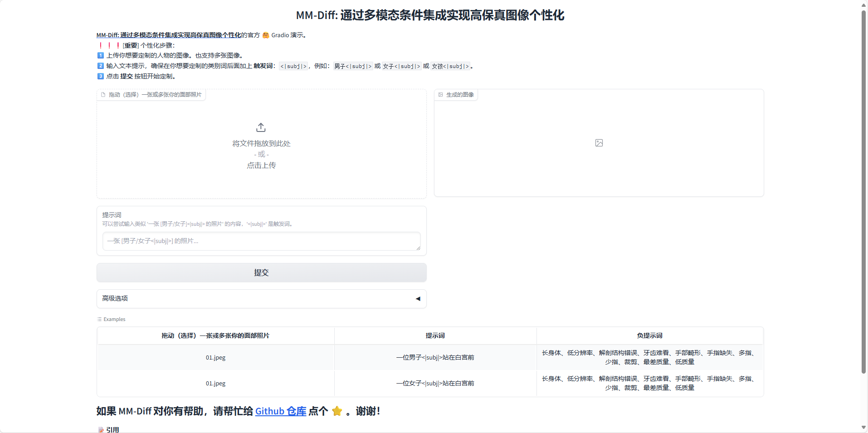Click the image icon next to 生成的图像 label

click(440, 95)
